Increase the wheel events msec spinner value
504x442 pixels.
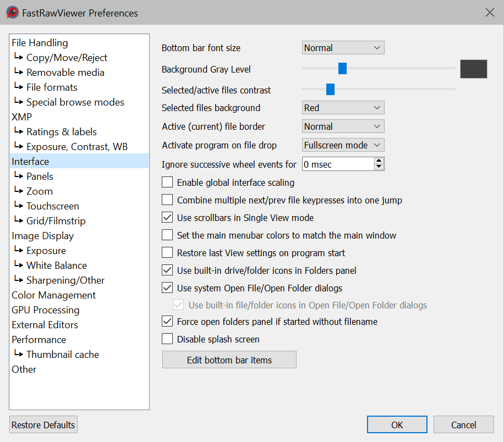pos(379,161)
